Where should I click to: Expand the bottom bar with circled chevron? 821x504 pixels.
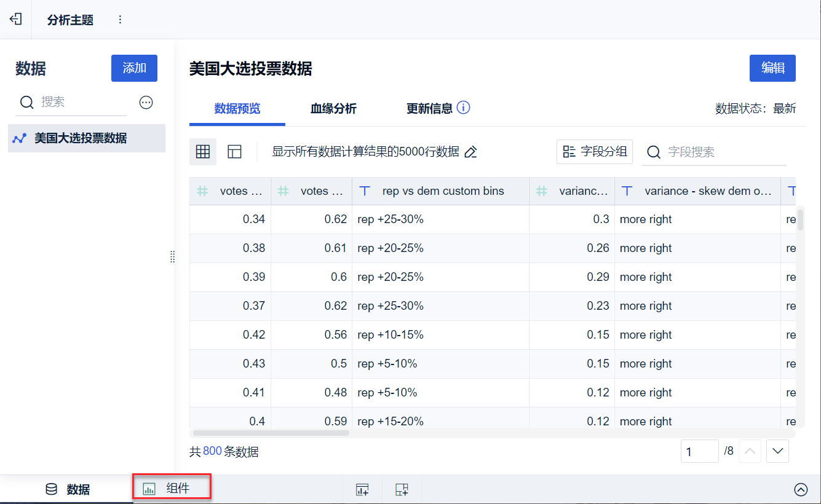tap(801, 489)
